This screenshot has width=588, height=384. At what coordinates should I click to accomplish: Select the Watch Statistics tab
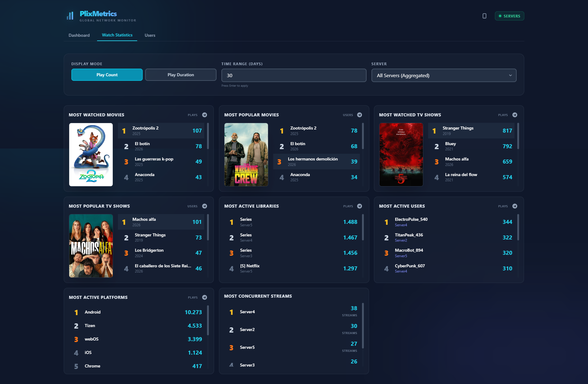[x=117, y=35]
